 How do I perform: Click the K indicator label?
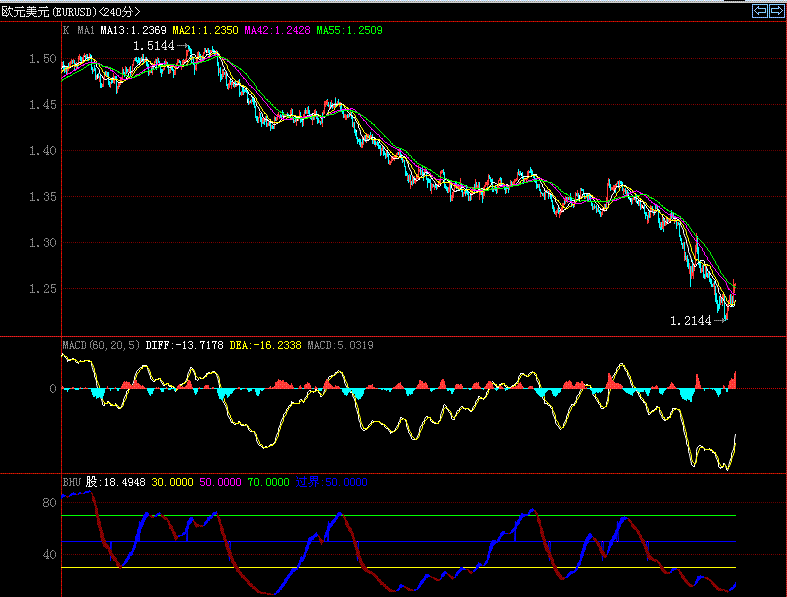(66, 31)
